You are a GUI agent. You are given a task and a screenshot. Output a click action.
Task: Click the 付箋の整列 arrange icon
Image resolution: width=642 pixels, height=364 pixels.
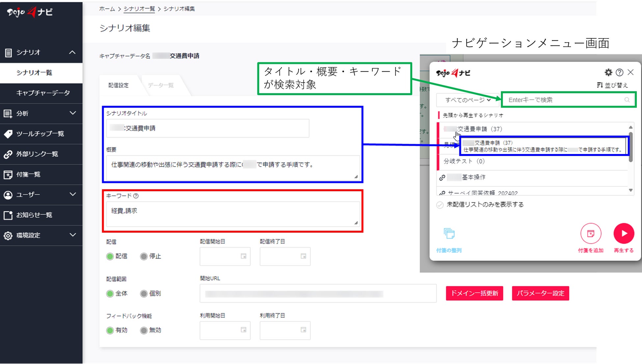coord(449,234)
